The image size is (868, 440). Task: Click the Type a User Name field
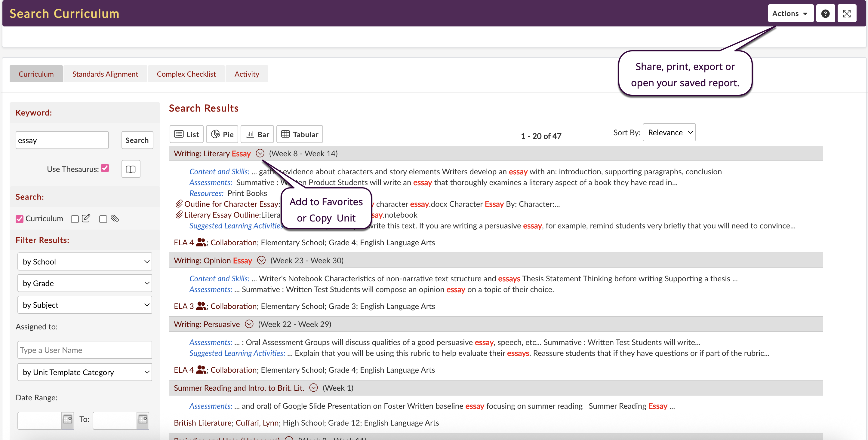point(85,350)
